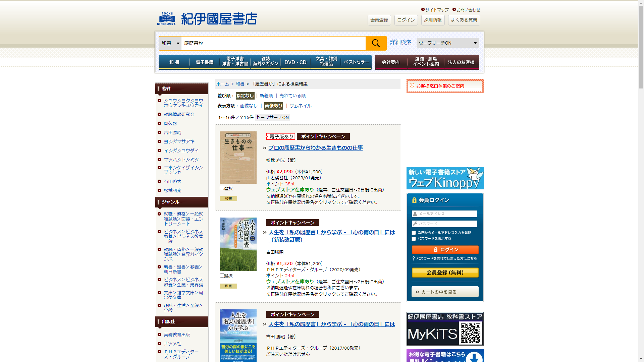Check the 選択 checkbox under the first book
Screen dimensions: 644x362
222,188
